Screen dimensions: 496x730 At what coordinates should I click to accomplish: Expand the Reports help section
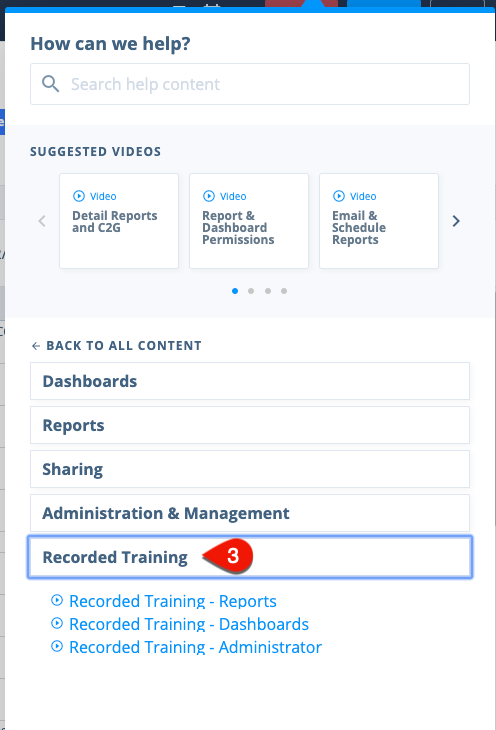click(x=250, y=425)
